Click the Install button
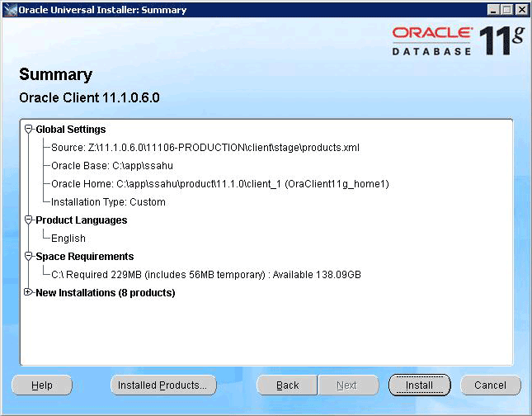The height and width of the screenshot is (416, 532). [419, 385]
